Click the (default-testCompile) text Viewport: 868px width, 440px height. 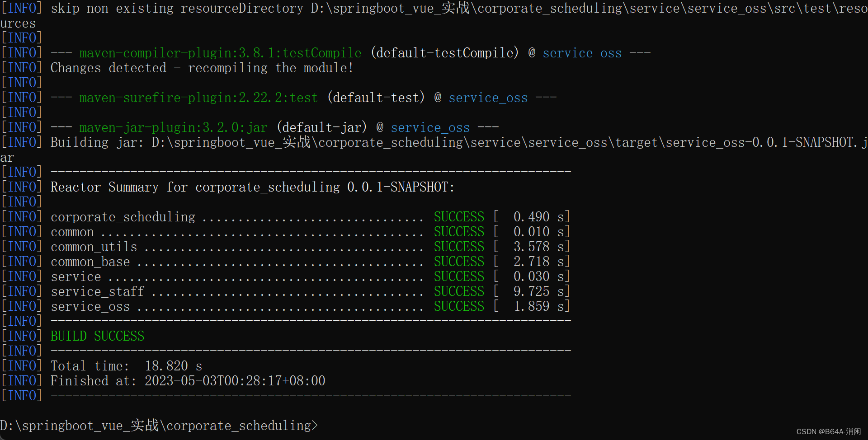[x=445, y=53]
